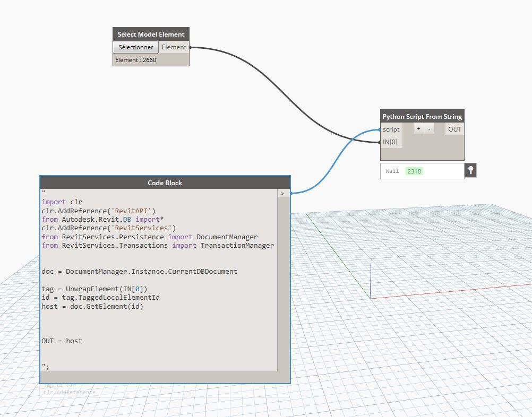Select the IN[0] input port
532x417 pixels.
coord(391,142)
